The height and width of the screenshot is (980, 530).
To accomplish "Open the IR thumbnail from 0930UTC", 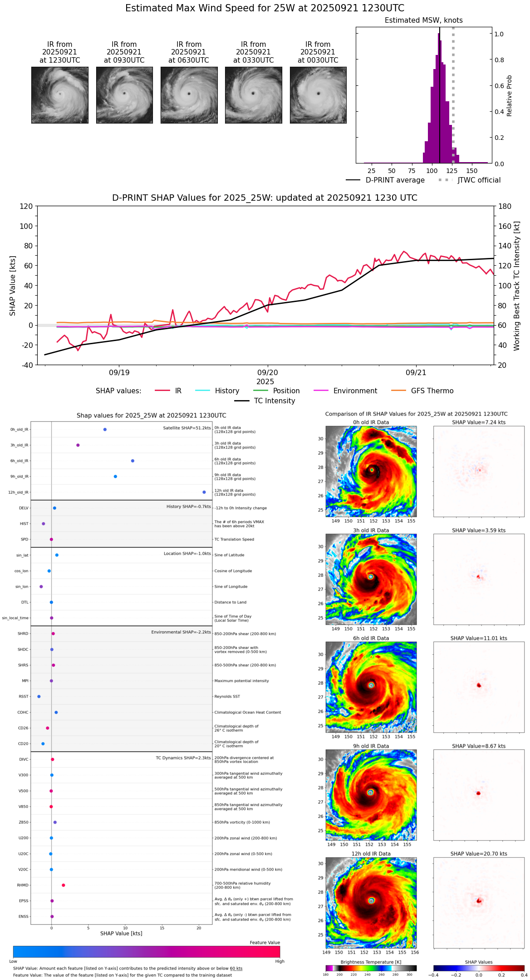I will [x=124, y=95].
